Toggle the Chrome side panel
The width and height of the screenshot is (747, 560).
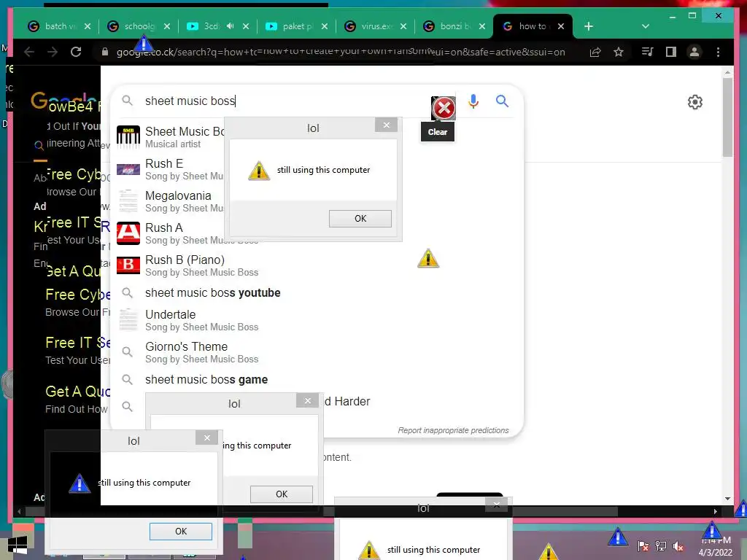[671, 52]
